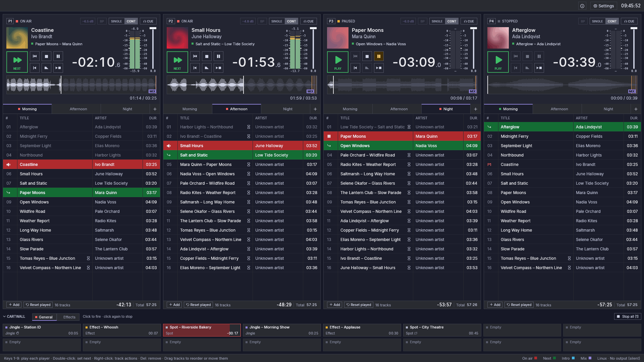
Task: Open the info icon beside Settings
Action: 582,6
